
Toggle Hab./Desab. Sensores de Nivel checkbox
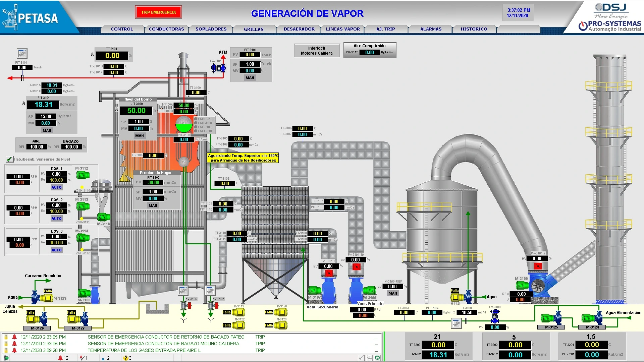click(9, 159)
